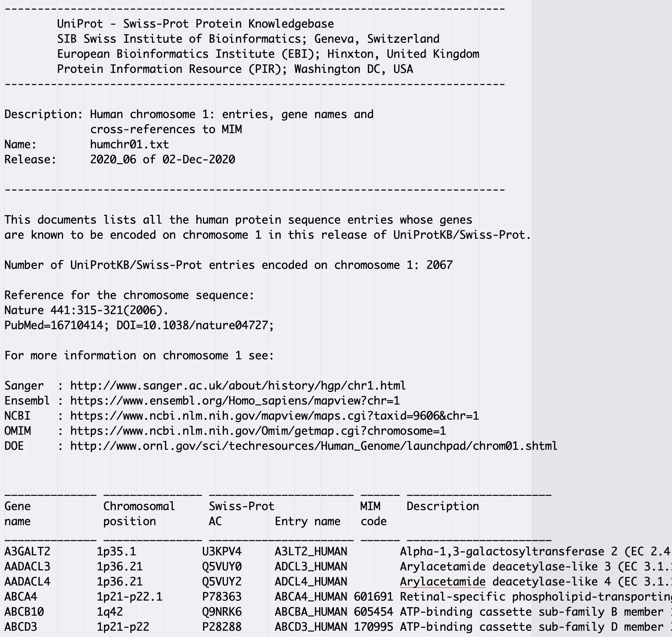Click the ABCA4_HUMAN entry name
The height and width of the screenshot is (637, 672).
pos(311,596)
